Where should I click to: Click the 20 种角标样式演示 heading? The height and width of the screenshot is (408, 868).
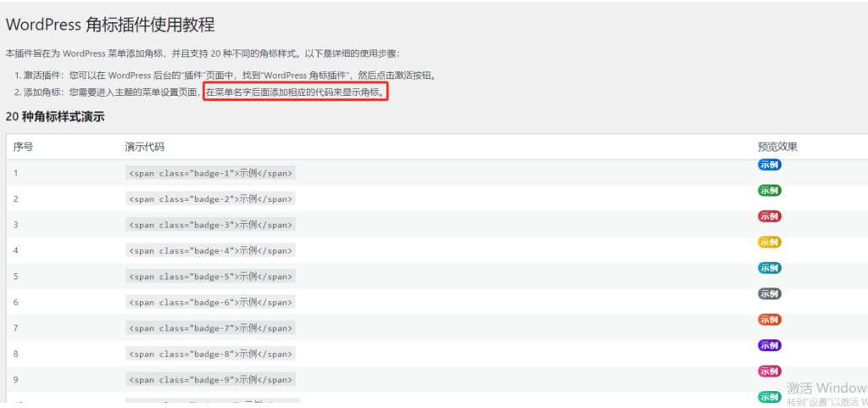tap(55, 117)
